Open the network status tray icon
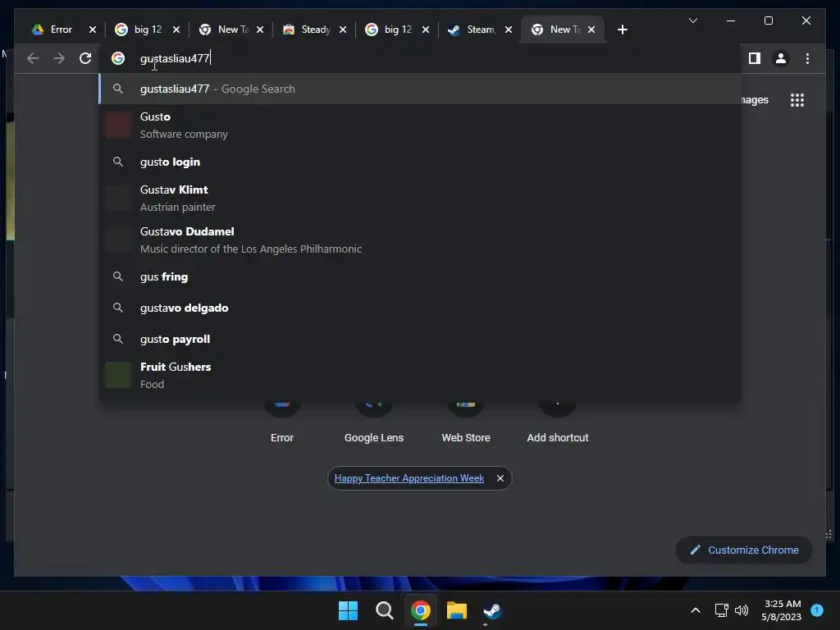 point(721,610)
